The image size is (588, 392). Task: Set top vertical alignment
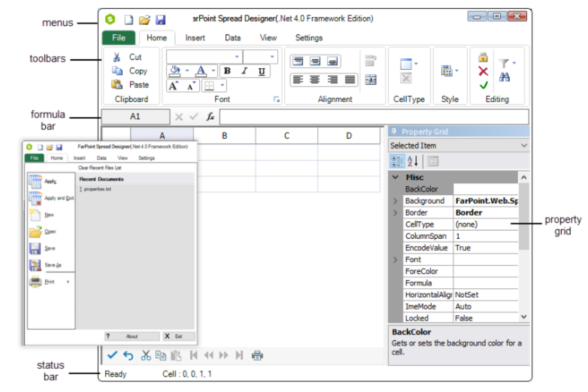click(298, 61)
